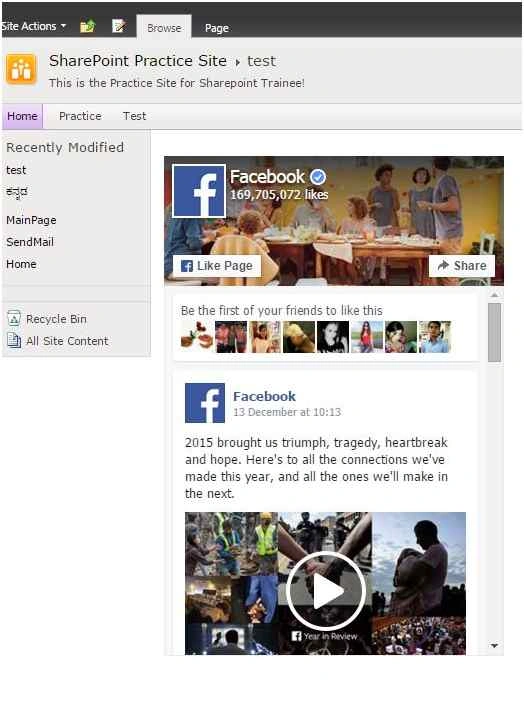Click the sixth friend profile thumbnail

[x=367, y=337]
